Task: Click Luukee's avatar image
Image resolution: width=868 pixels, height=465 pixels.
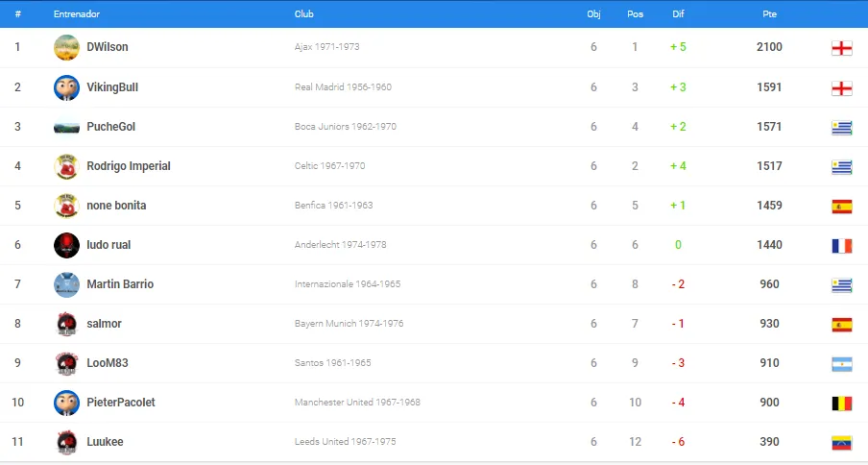Action: pos(66,442)
